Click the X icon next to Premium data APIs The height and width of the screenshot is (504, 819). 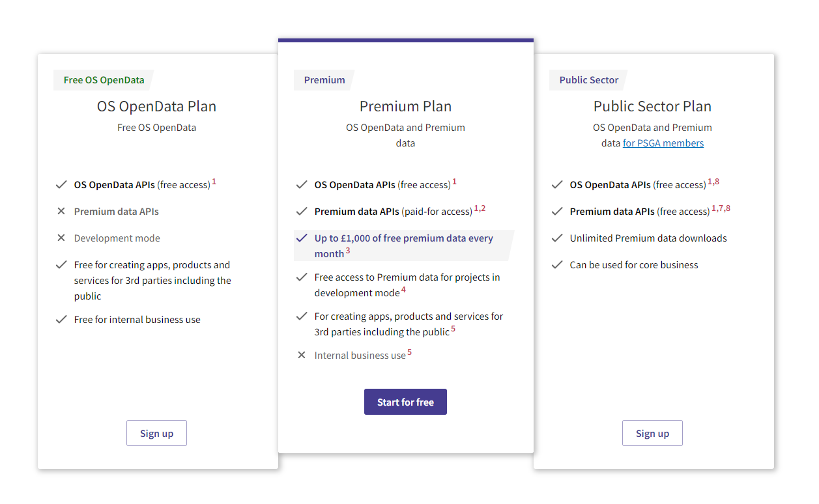(x=61, y=211)
